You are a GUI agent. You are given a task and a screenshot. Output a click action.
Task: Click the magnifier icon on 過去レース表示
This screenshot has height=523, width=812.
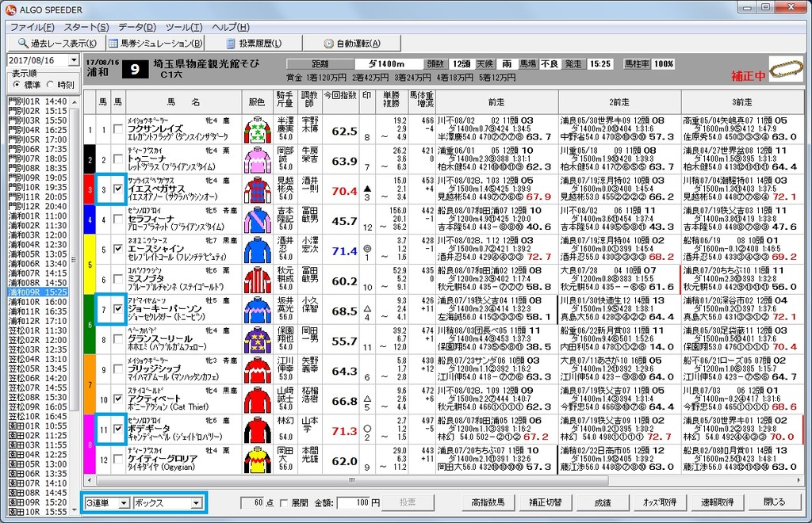tap(23, 43)
